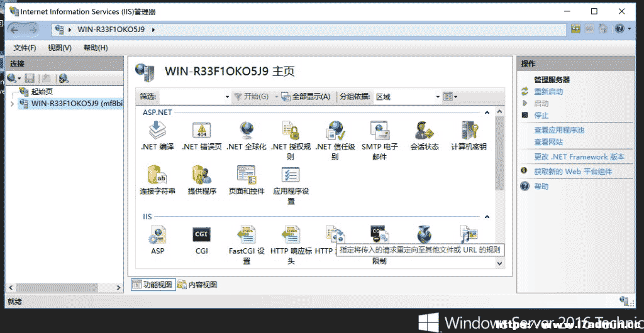Collapse the IIS group section

[x=487, y=217]
